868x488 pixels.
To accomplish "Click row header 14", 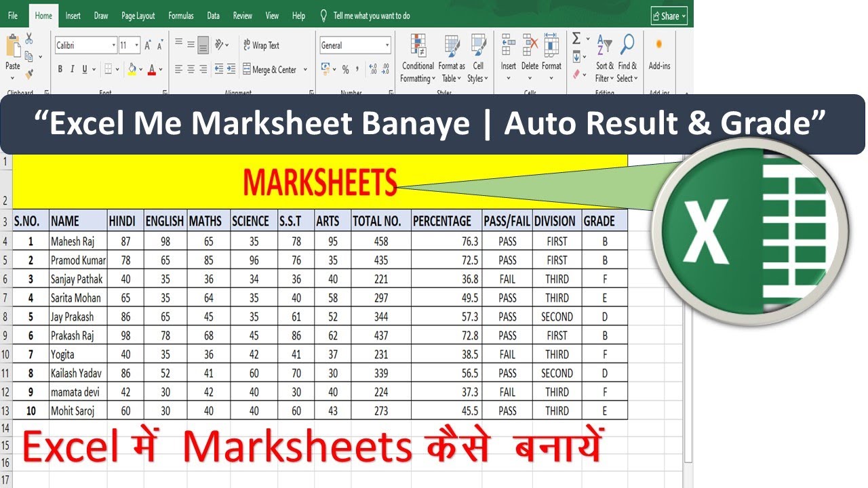I will 5,429.
